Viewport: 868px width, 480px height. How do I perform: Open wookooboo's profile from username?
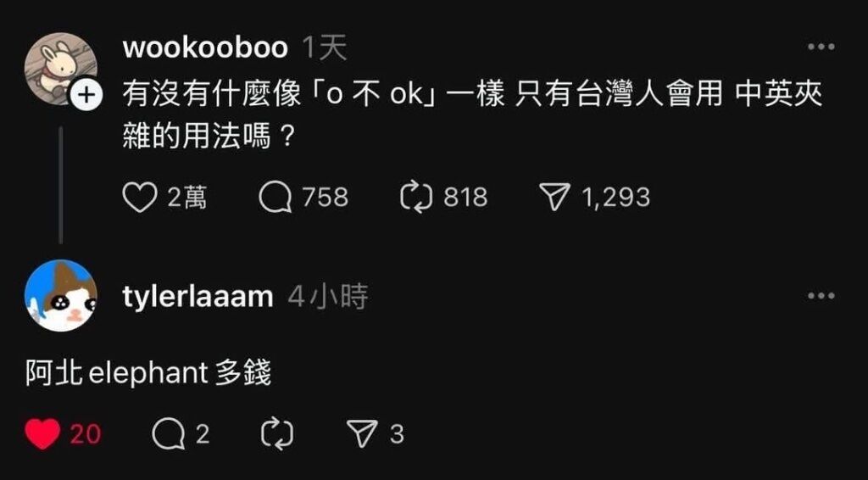click(205, 48)
